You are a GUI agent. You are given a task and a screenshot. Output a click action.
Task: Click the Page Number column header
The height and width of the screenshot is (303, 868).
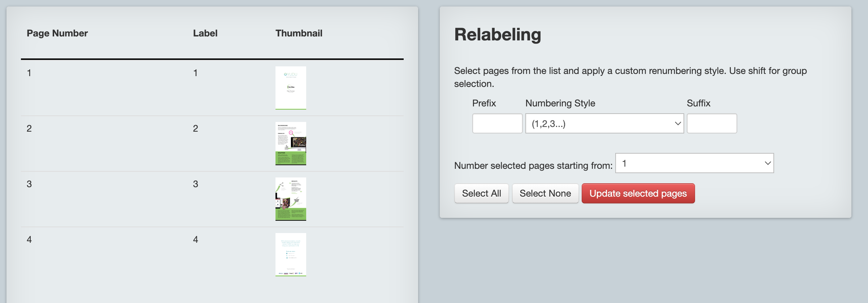57,33
